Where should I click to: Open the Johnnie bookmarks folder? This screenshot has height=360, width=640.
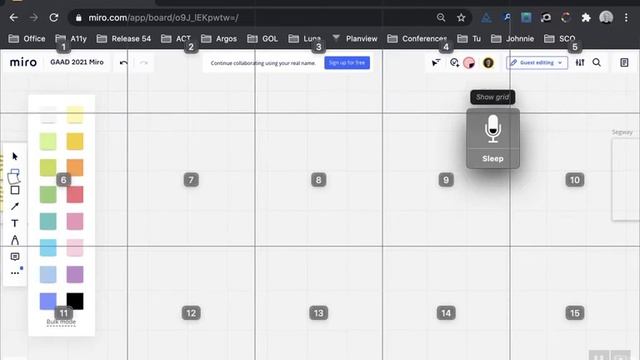click(512, 39)
